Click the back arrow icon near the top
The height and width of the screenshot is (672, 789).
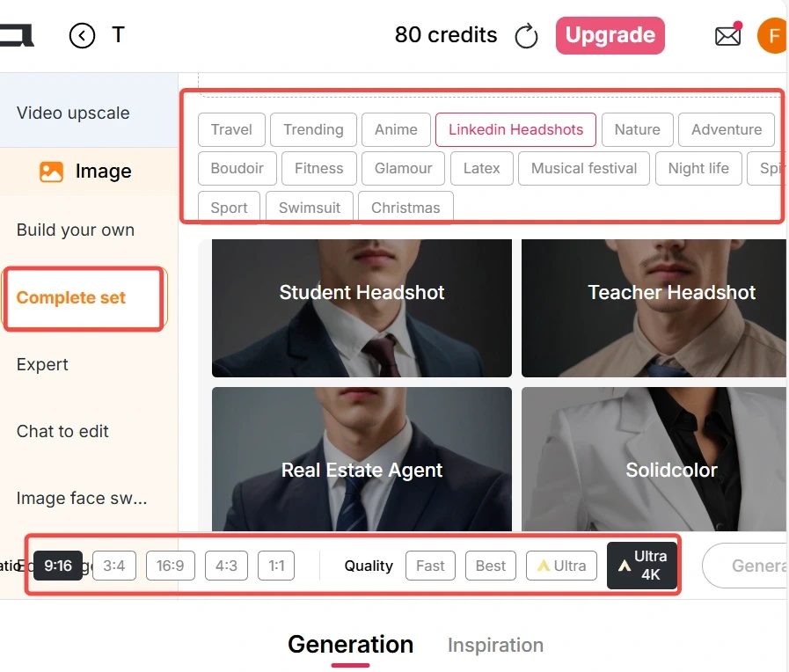click(82, 35)
